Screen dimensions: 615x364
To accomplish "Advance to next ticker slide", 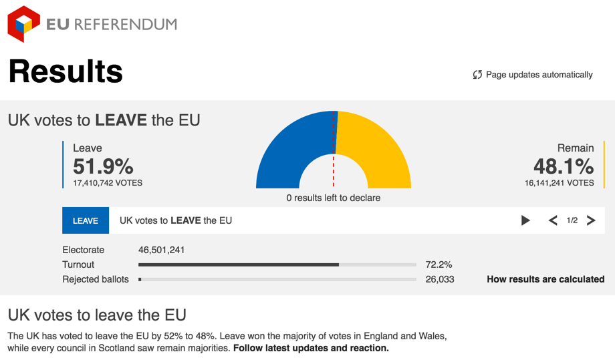I will (591, 220).
